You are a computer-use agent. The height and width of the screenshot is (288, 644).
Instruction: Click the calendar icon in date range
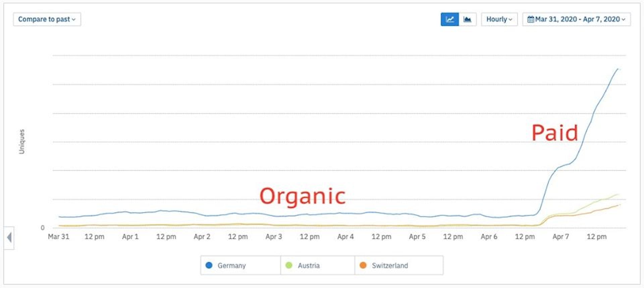click(x=530, y=19)
